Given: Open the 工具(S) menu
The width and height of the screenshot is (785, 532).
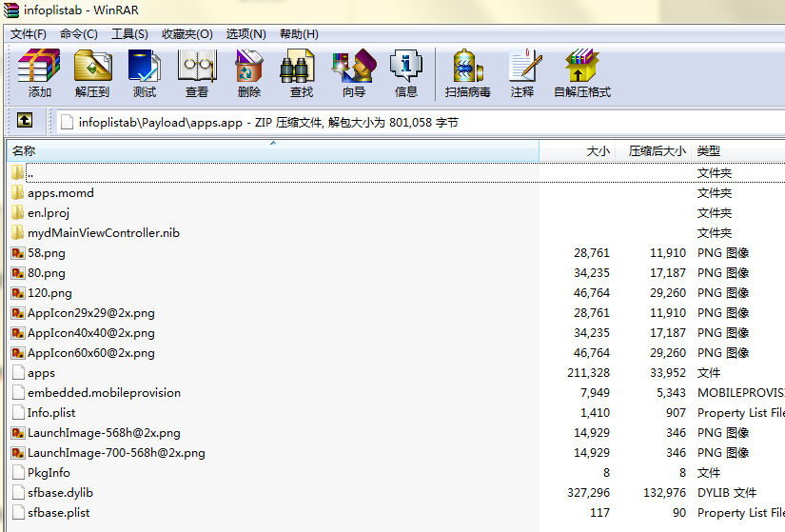Looking at the screenshot, I should click(129, 34).
